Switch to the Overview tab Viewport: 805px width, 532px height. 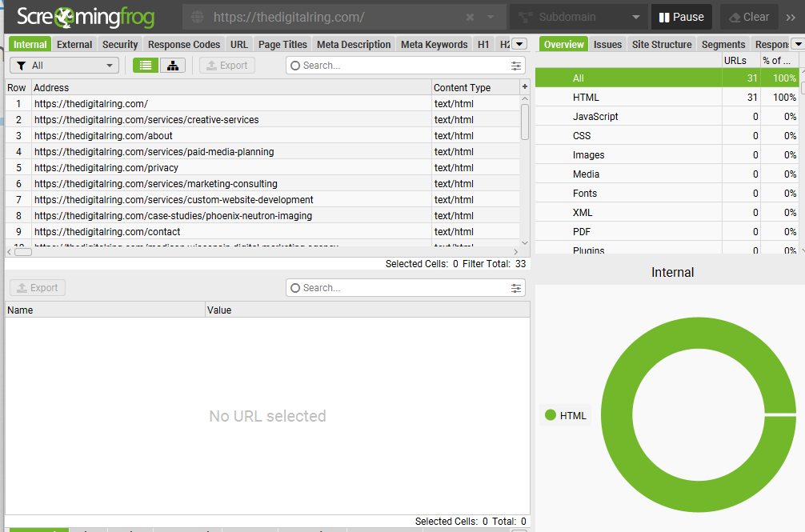coord(563,45)
